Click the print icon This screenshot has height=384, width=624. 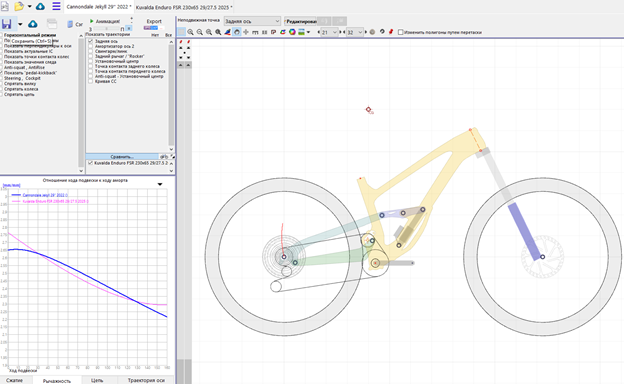click(x=52, y=24)
